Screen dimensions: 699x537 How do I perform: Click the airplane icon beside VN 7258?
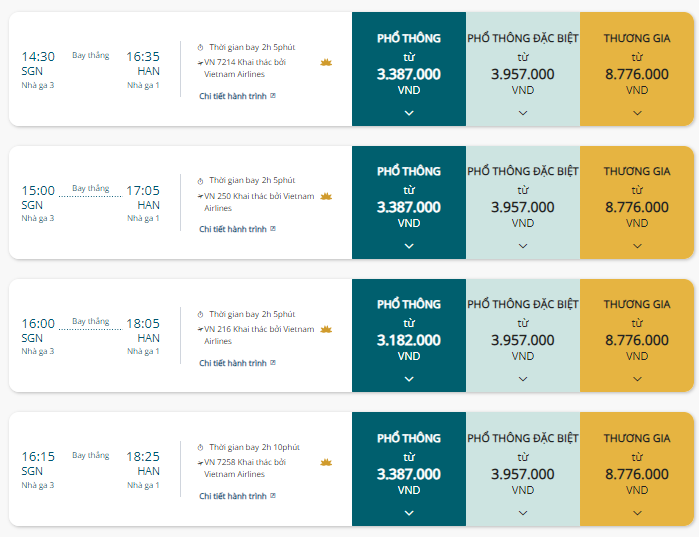(x=200, y=463)
